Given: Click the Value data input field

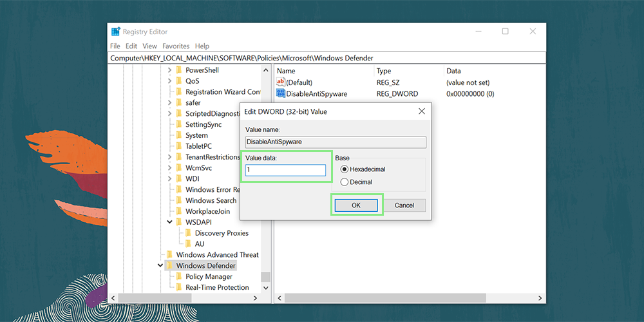Looking at the screenshot, I should [x=285, y=170].
